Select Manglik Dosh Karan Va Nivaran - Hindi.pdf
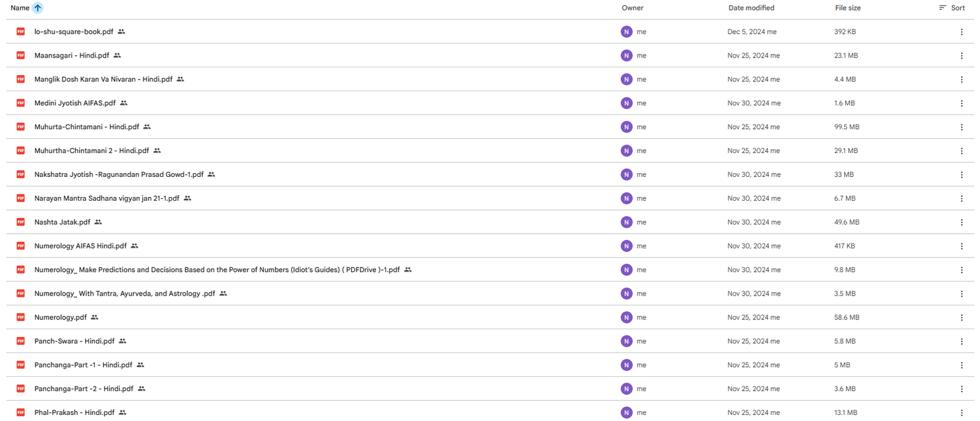The image size is (980, 421). click(103, 80)
